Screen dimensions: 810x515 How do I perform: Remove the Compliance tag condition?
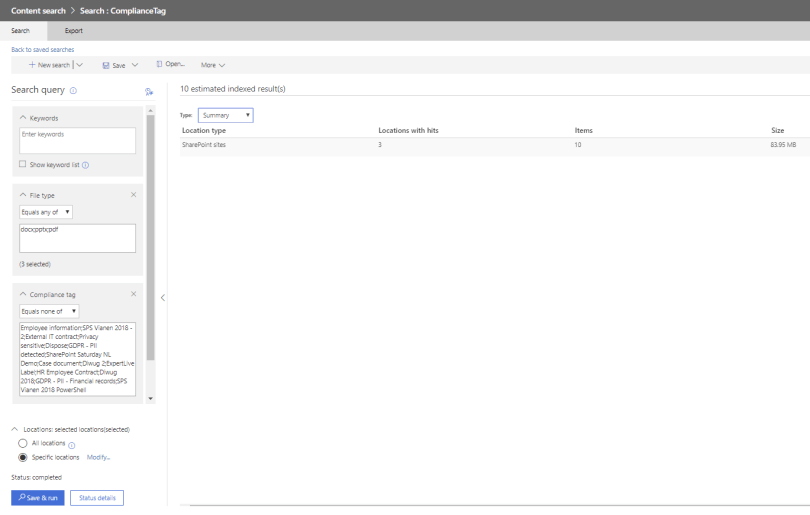tap(134, 293)
